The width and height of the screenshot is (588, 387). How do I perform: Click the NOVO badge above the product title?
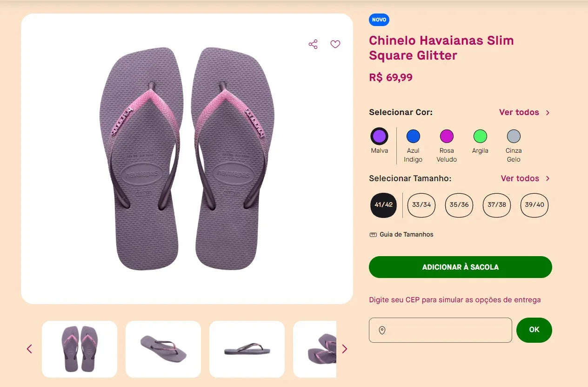pos(379,20)
